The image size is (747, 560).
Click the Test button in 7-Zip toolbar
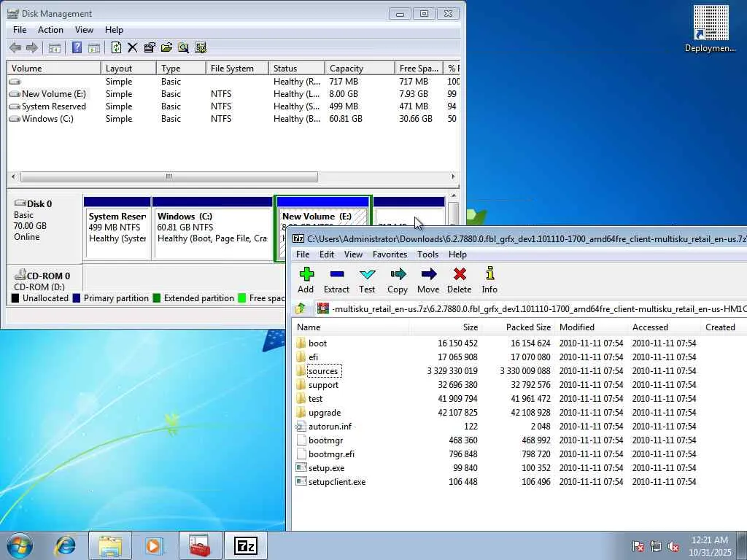click(367, 280)
